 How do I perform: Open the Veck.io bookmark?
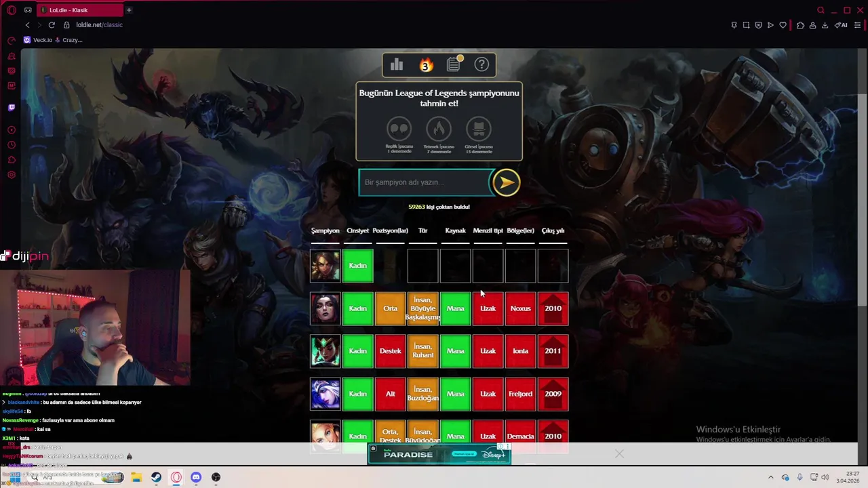38,40
